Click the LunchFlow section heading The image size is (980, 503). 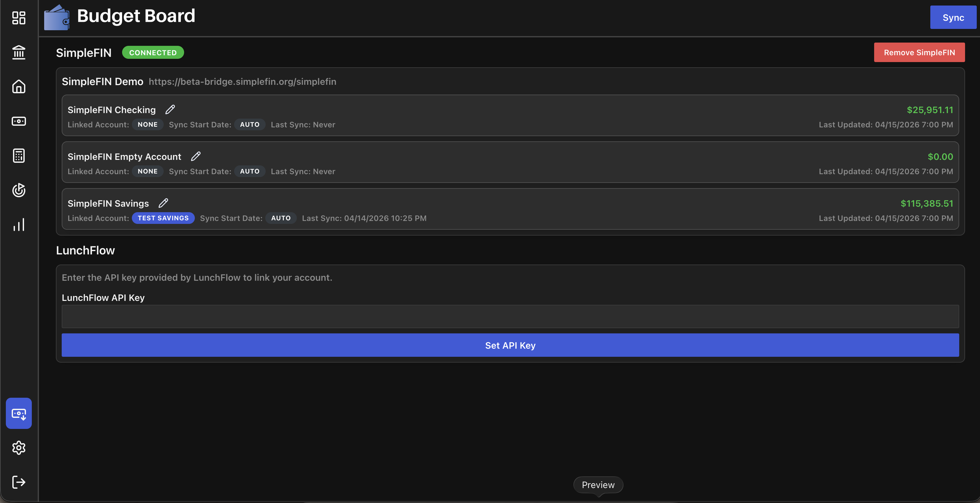point(85,250)
